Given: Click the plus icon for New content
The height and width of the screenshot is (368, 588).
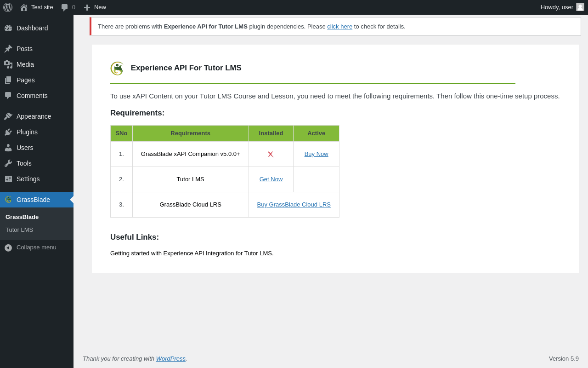Looking at the screenshot, I should click(x=87, y=7).
